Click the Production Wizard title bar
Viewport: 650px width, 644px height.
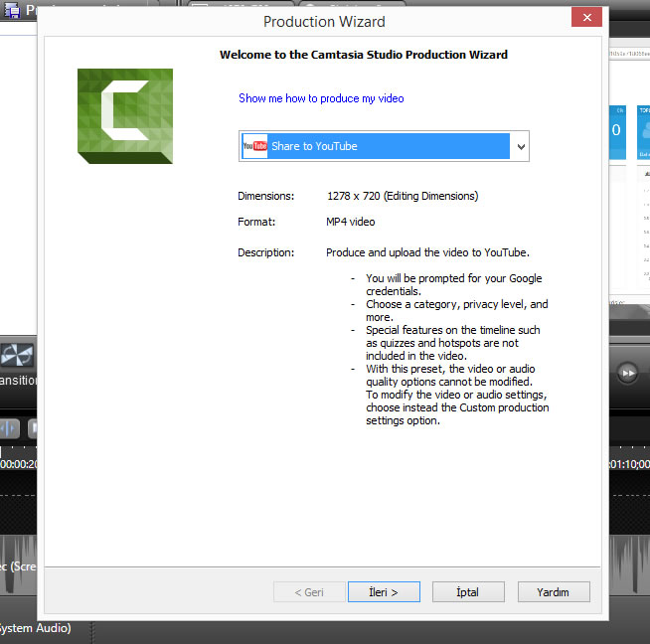(324, 22)
